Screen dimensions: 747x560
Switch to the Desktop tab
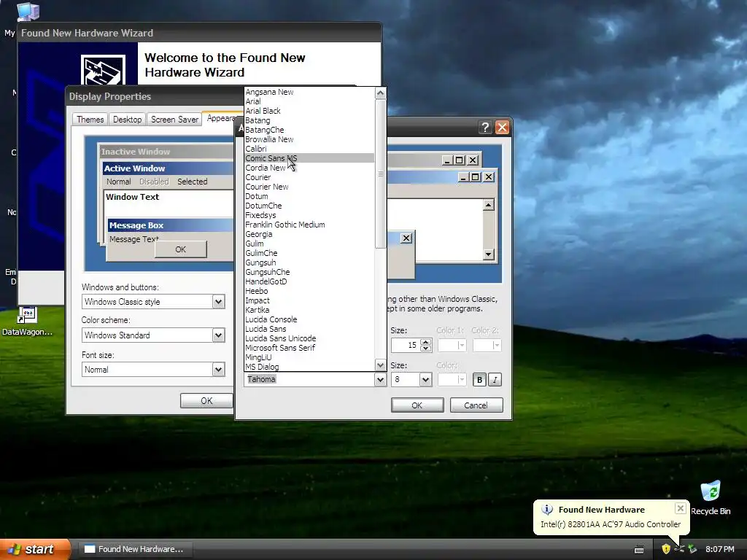point(127,119)
